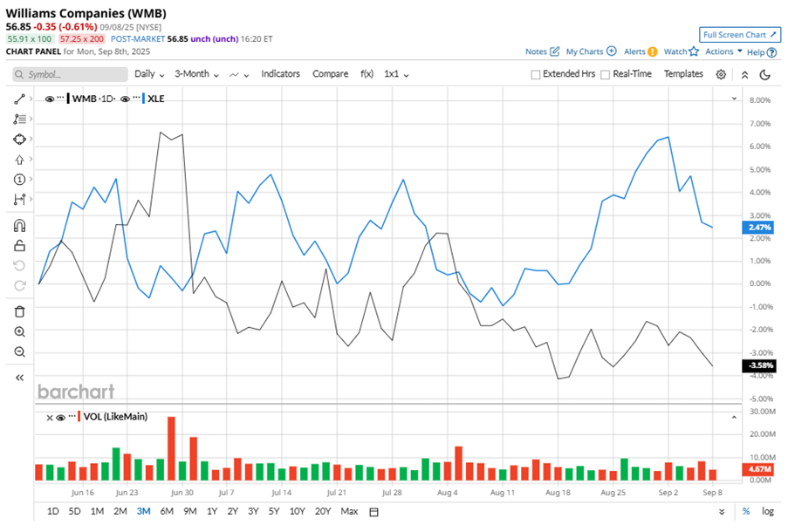The width and height of the screenshot is (788, 532).
Task: Click the undo arrow icon
Action: (x=19, y=265)
